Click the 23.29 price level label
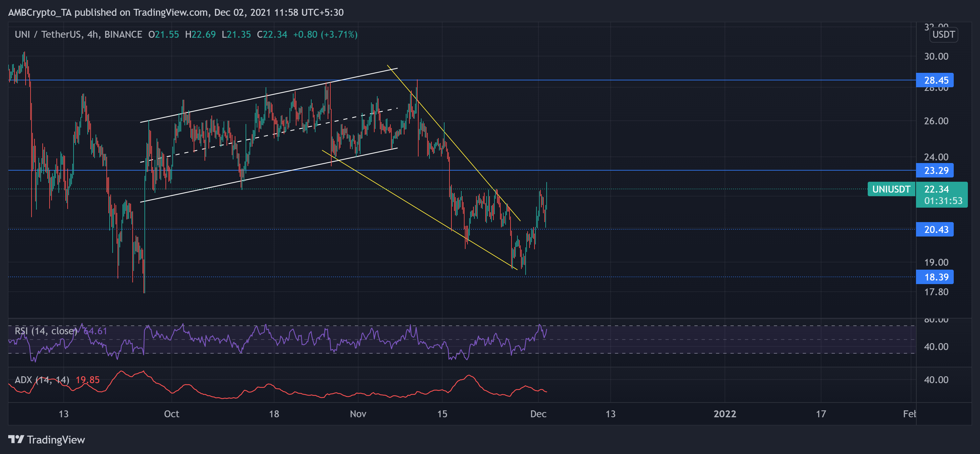 click(x=934, y=170)
